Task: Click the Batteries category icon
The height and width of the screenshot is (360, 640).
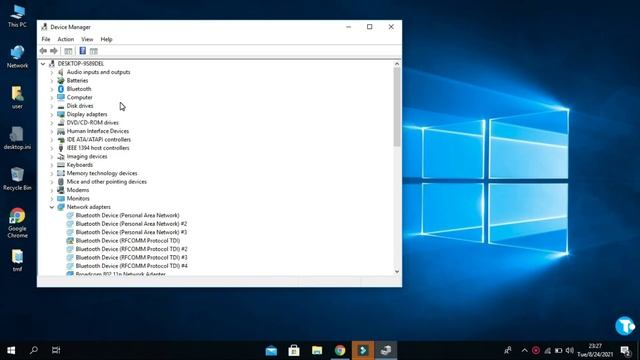Action: click(x=61, y=80)
